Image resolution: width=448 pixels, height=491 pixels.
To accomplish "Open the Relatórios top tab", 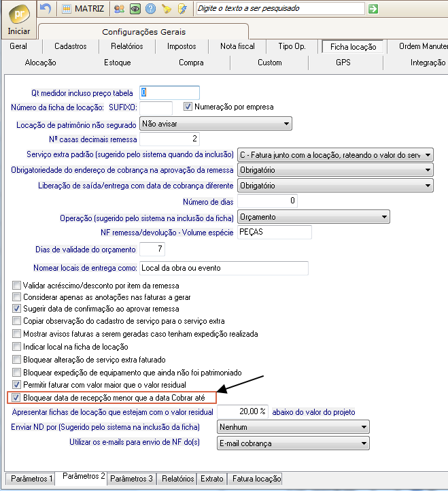I will click(x=127, y=46).
